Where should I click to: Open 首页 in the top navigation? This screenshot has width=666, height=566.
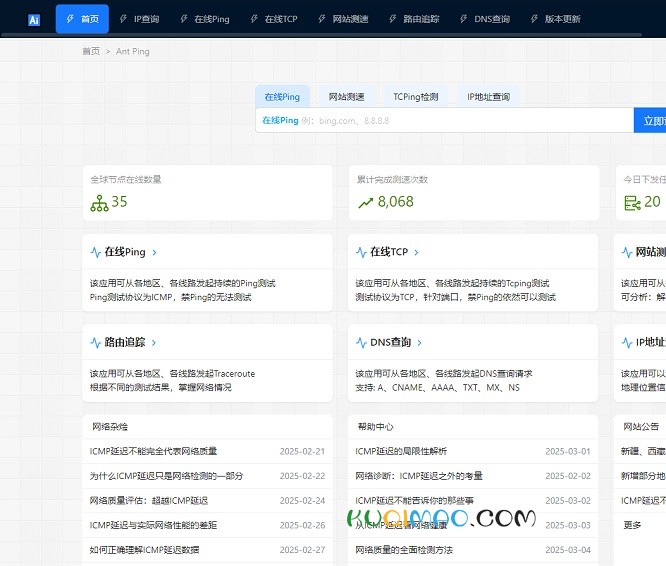coord(82,19)
